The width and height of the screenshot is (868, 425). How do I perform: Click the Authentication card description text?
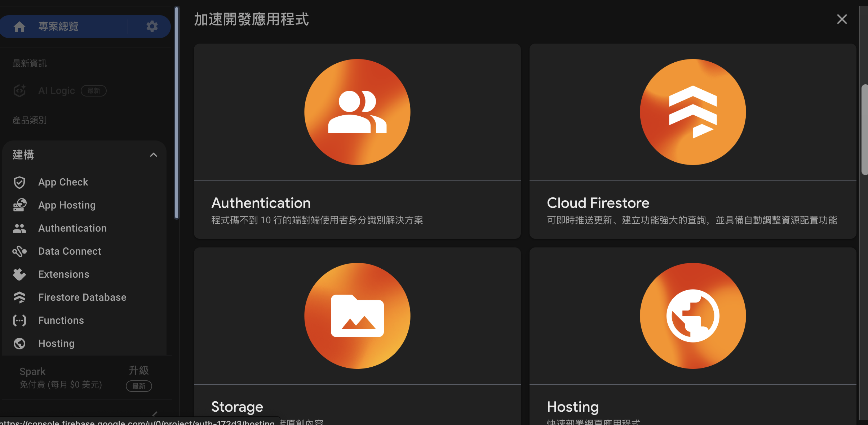317,220
